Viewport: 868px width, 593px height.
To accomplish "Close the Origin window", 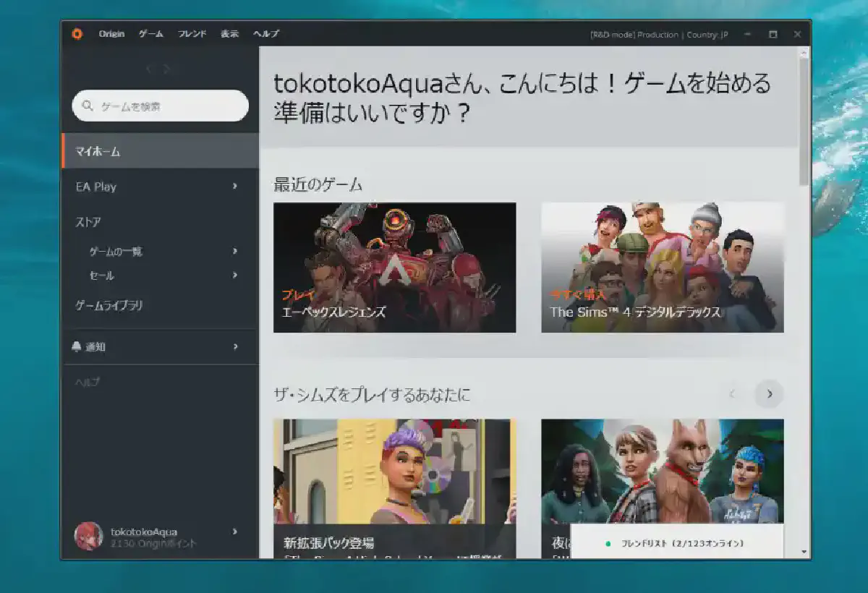I will point(797,34).
